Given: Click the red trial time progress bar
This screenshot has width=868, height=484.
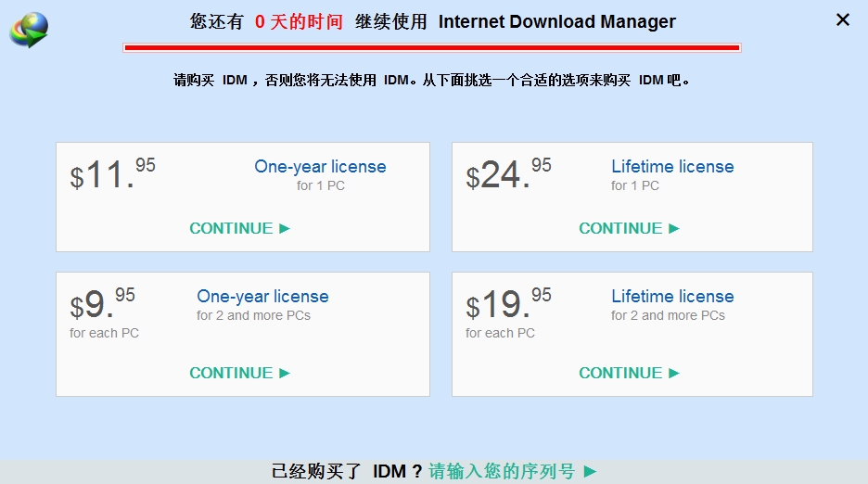Looking at the screenshot, I should pyautogui.click(x=431, y=47).
